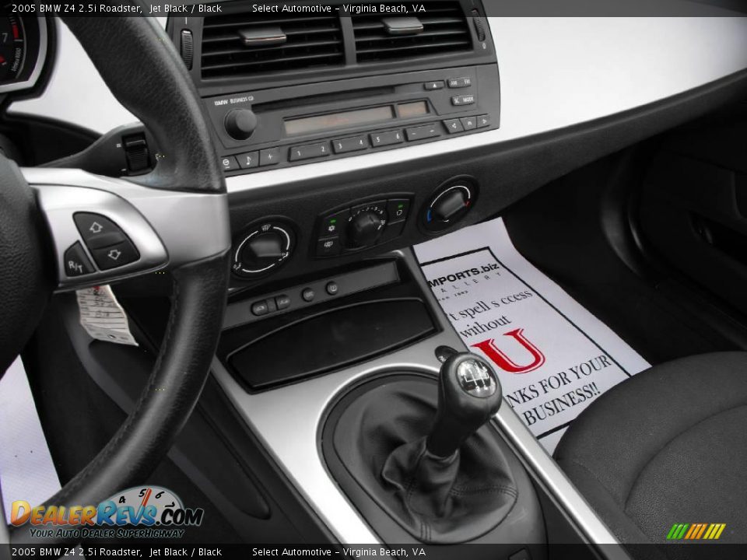Click the big red U on floor mat

[x=510, y=351]
